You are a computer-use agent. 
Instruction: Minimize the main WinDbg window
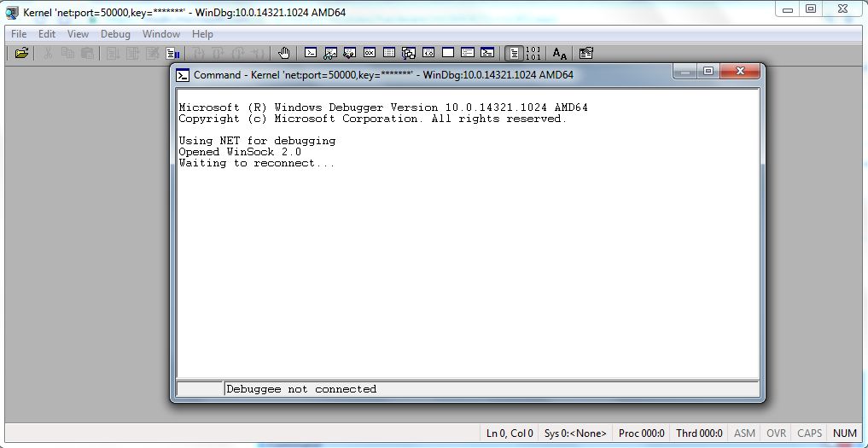pyautogui.click(x=788, y=9)
